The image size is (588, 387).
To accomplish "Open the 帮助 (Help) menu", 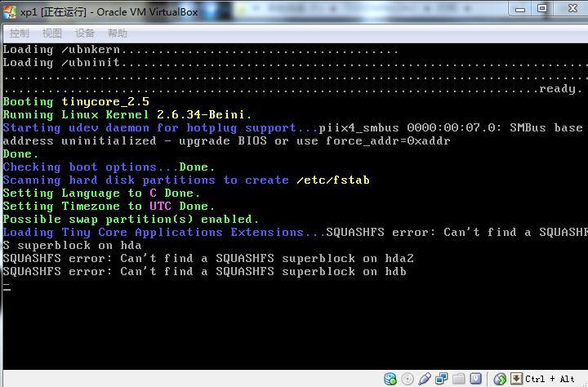I will (x=117, y=33).
